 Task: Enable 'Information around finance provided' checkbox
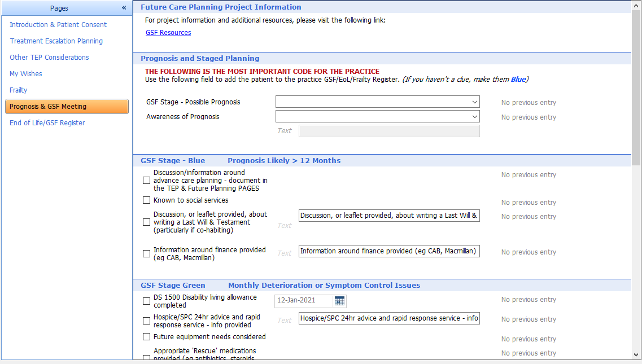[146, 253]
